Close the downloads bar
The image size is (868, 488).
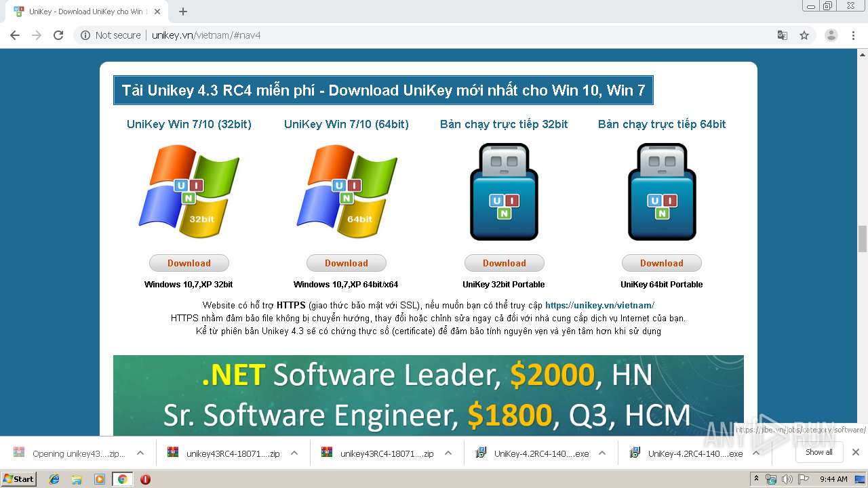(x=856, y=452)
